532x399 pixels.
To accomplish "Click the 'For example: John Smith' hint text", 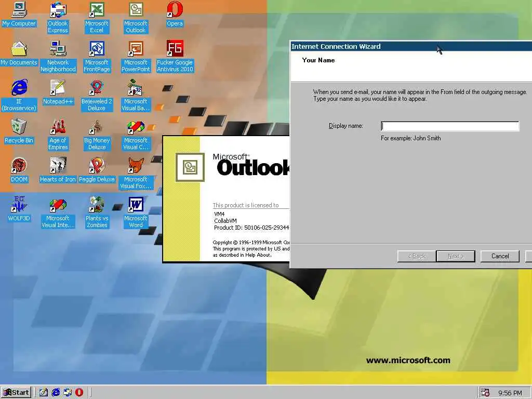I will coord(410,138).
